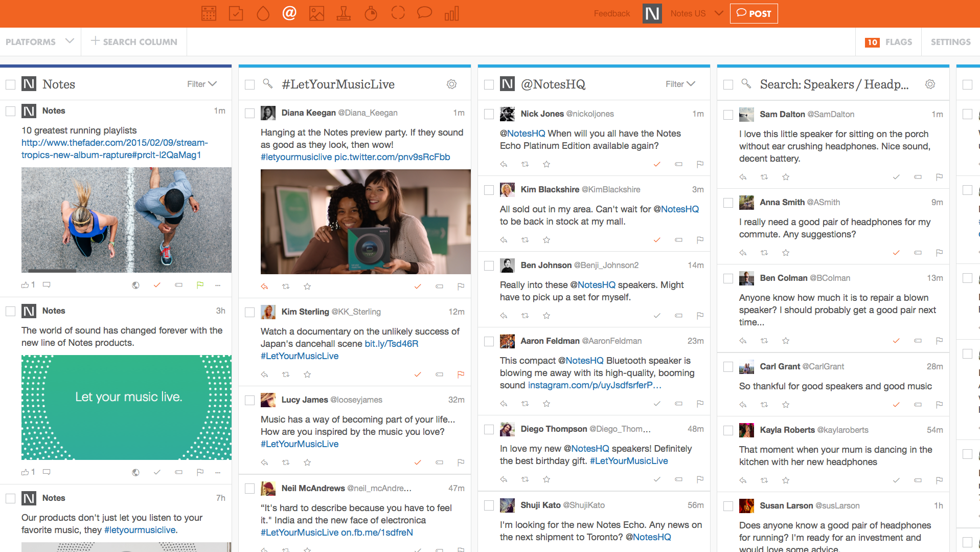Toggle select-all checkbox in Notes column header
Screen dimensions: 980x552
coord(11,84)
